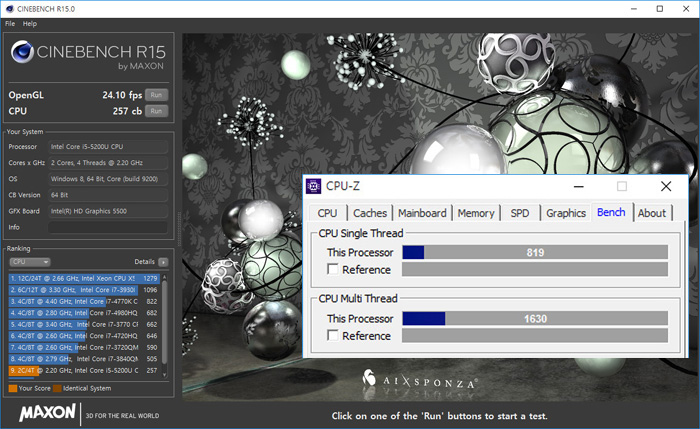Select ranking row 8 i7-3840QM 505
This screenshot has width=700, height=429.
[84, 359]
